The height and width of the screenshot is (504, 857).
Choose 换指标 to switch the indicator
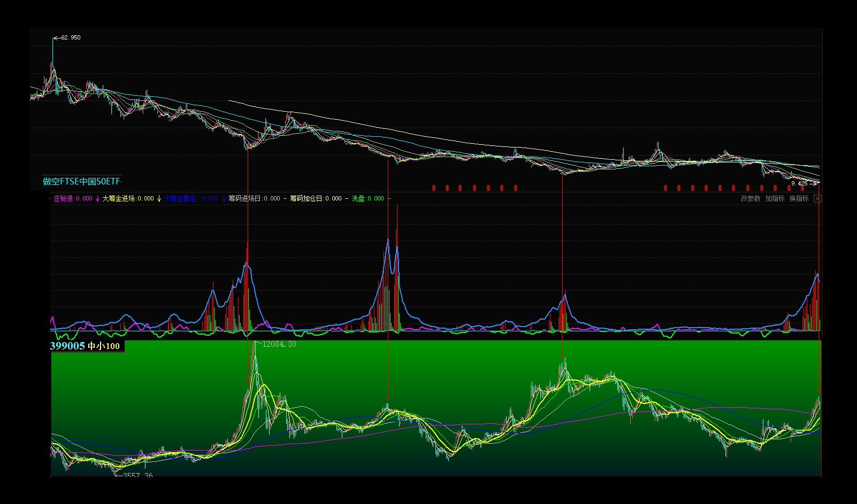tap(799, 199)
